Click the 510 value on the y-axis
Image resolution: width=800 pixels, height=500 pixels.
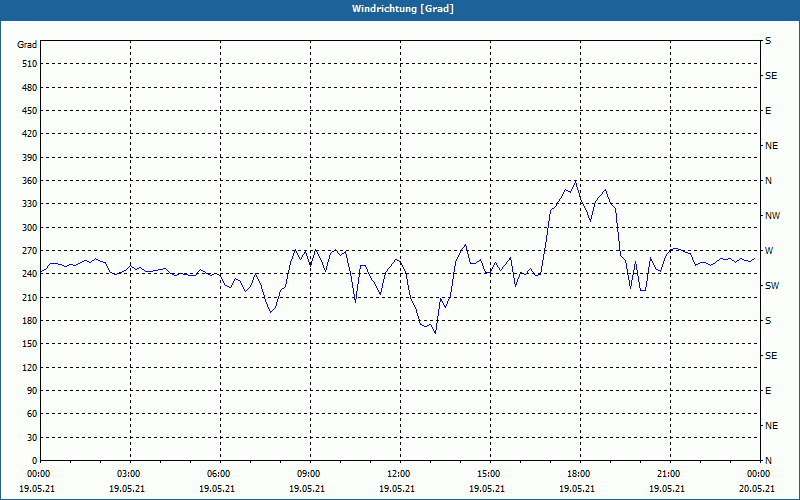coord(30,64)
